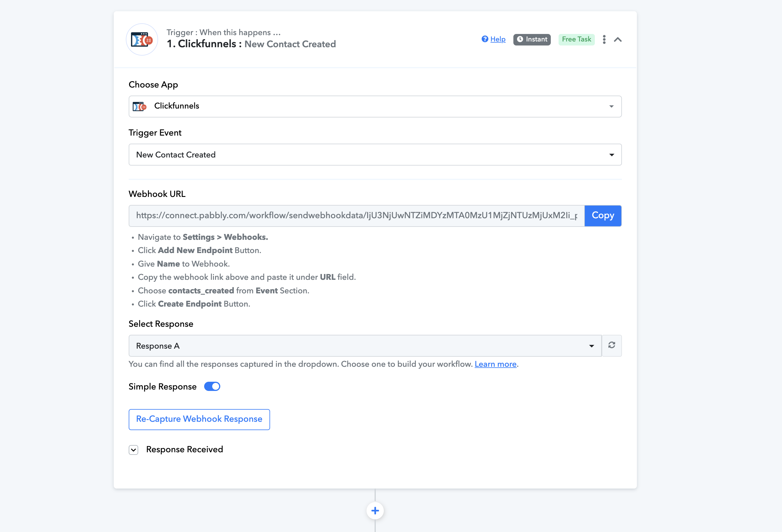Click the 'contacts_created' instruction text
The height and width of the screenshot is (532, 782).
(x=201, y=291)
